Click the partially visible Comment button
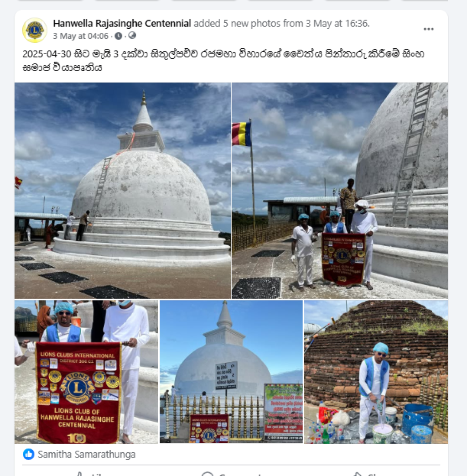 pos(231,474)
